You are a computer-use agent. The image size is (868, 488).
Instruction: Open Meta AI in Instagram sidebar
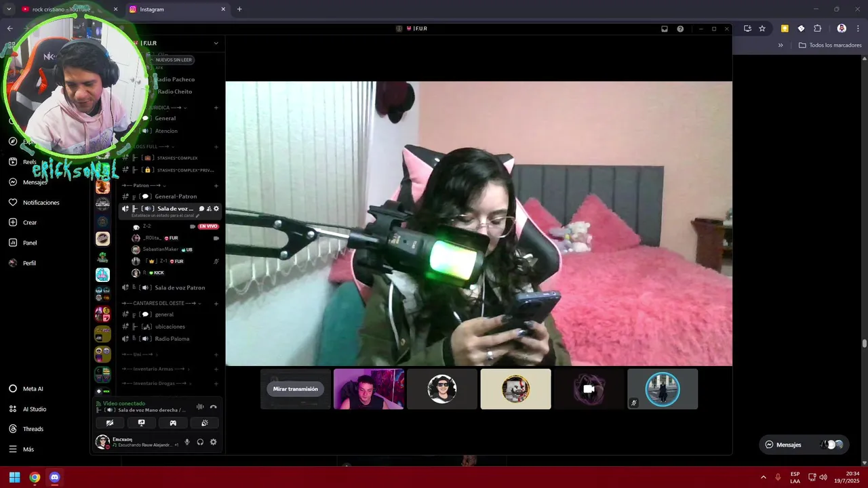pos(26,389)
